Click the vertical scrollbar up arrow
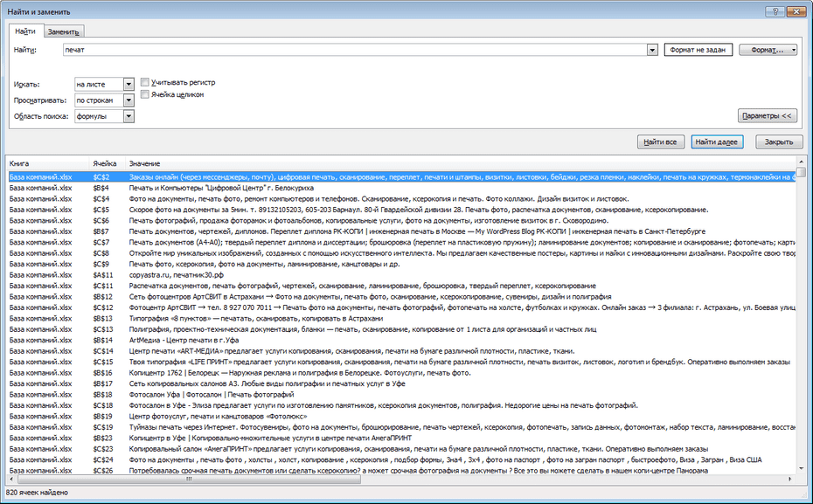The height and width of the screenshot is (504, 813). (801, 162)
